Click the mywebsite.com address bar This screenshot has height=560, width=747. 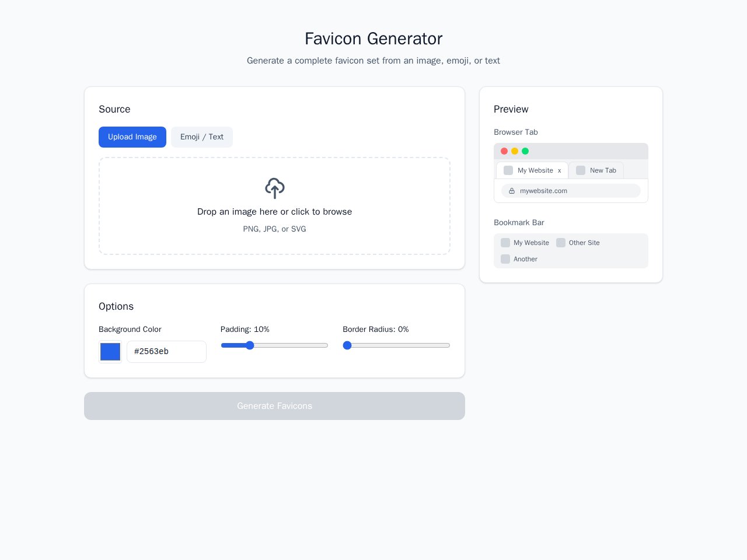point(571,191)
